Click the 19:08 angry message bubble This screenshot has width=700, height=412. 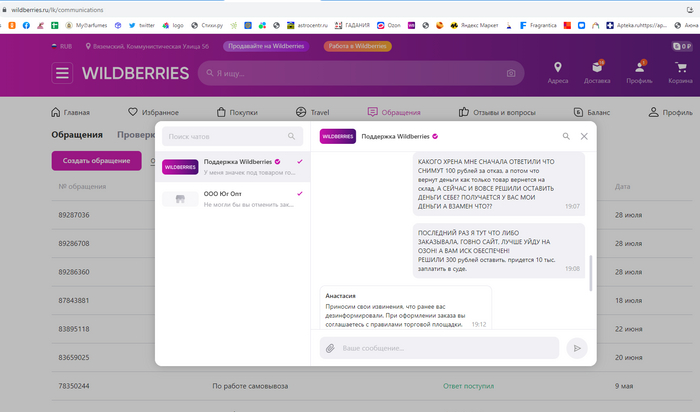click(499, 251)
